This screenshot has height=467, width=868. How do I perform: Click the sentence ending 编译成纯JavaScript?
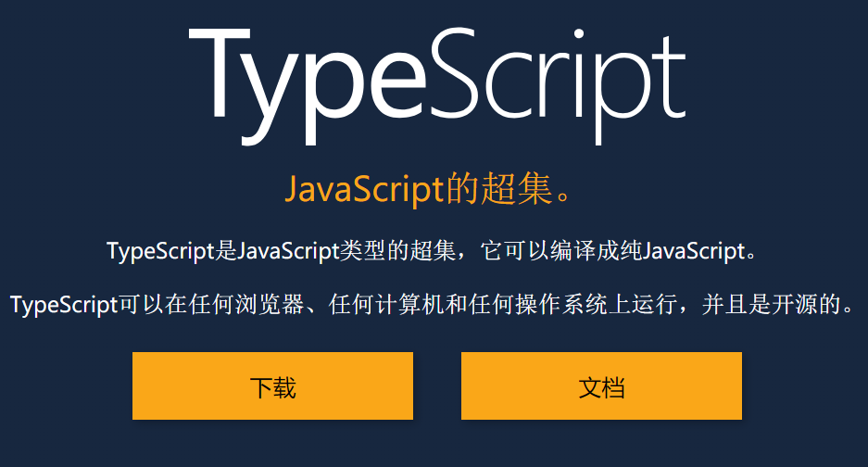coord(433,251)
